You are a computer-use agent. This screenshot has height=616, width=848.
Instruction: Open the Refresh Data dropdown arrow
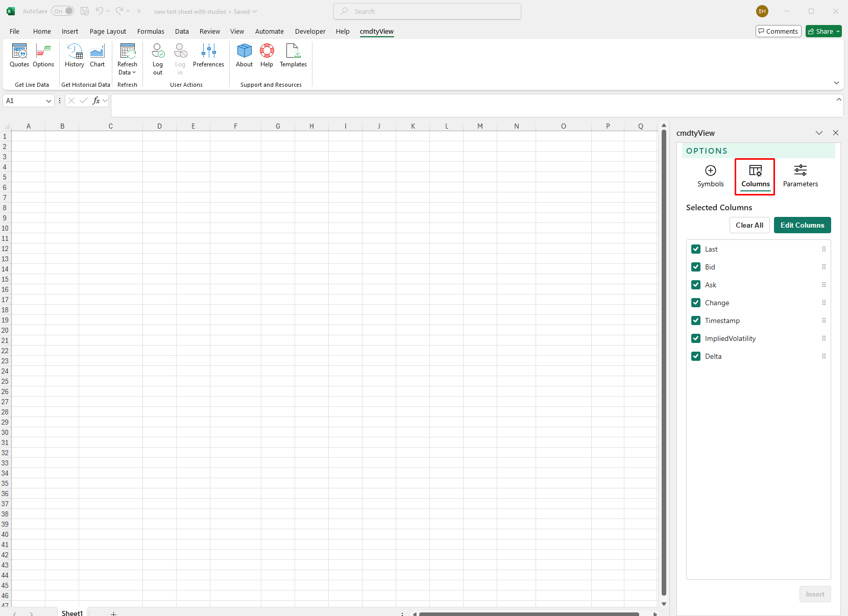tap(134, 72)
